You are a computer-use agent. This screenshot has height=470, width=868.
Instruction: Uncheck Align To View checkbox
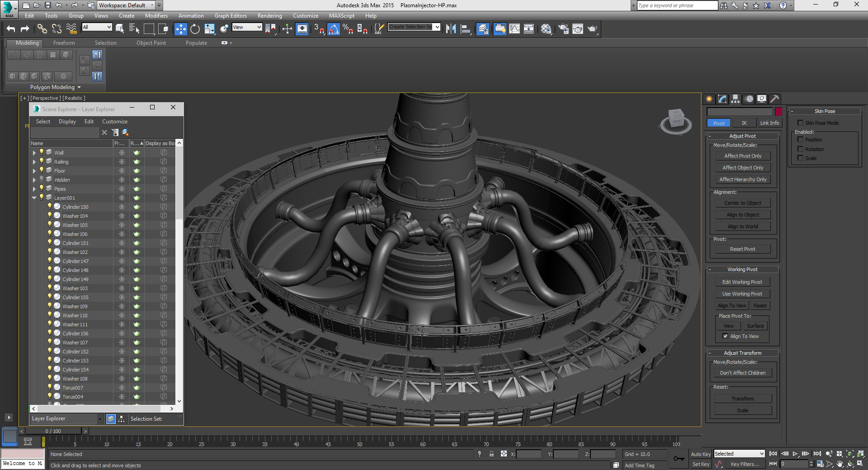[x=725, y=336]
